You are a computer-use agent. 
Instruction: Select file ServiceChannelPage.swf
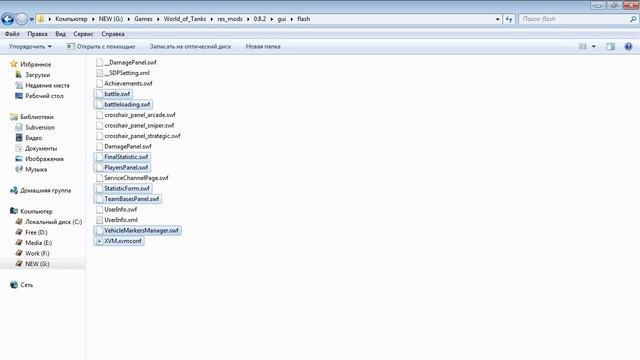[x=132, y=178]
